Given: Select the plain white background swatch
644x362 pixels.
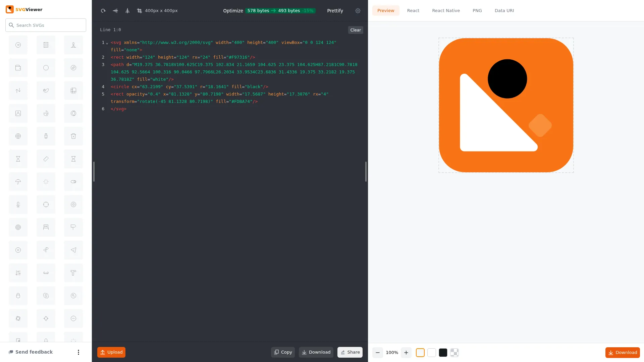Looking at the screenshot, I should pyautogui.click(x=432, y=353).
